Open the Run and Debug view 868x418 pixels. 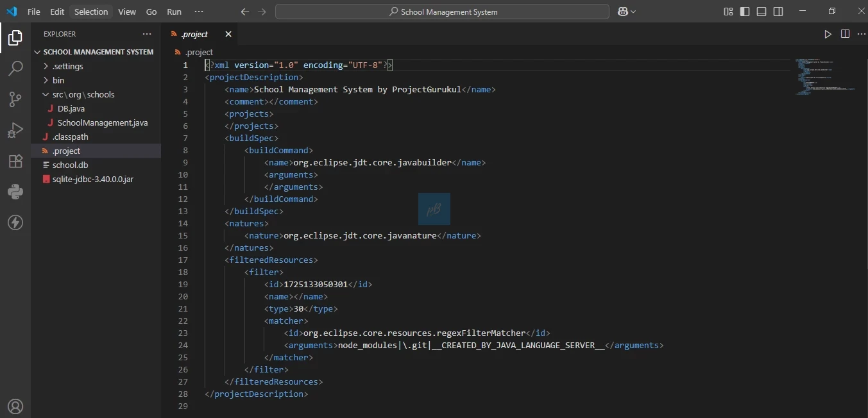point(15,130)
